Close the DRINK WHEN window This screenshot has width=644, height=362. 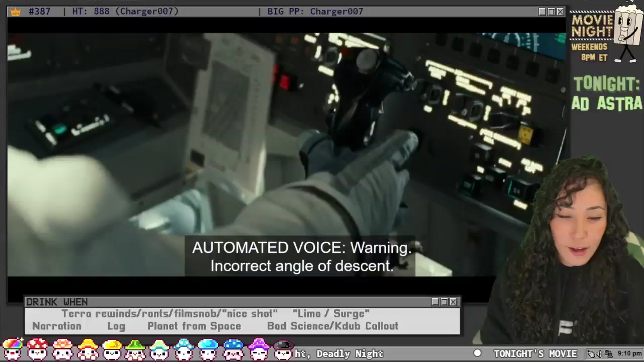[453, 302]
